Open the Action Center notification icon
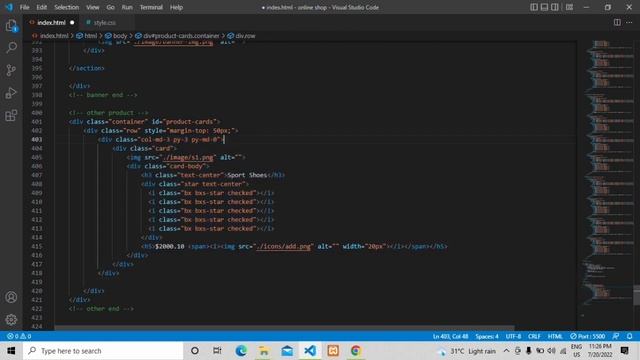 [624, 351]
